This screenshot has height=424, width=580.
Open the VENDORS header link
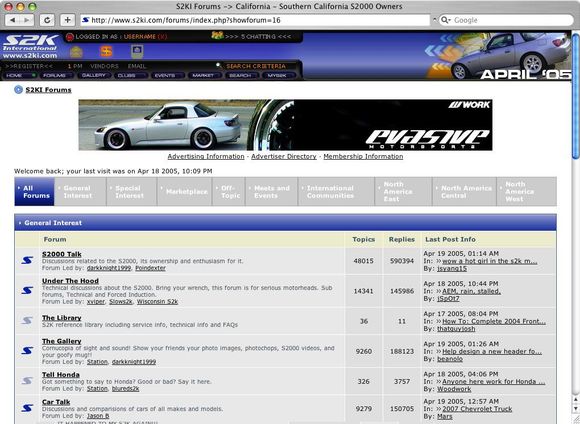(x=104, y=66)
